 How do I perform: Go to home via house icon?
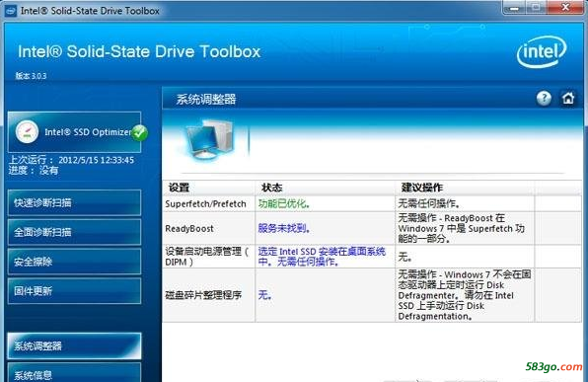pos(567,99)
